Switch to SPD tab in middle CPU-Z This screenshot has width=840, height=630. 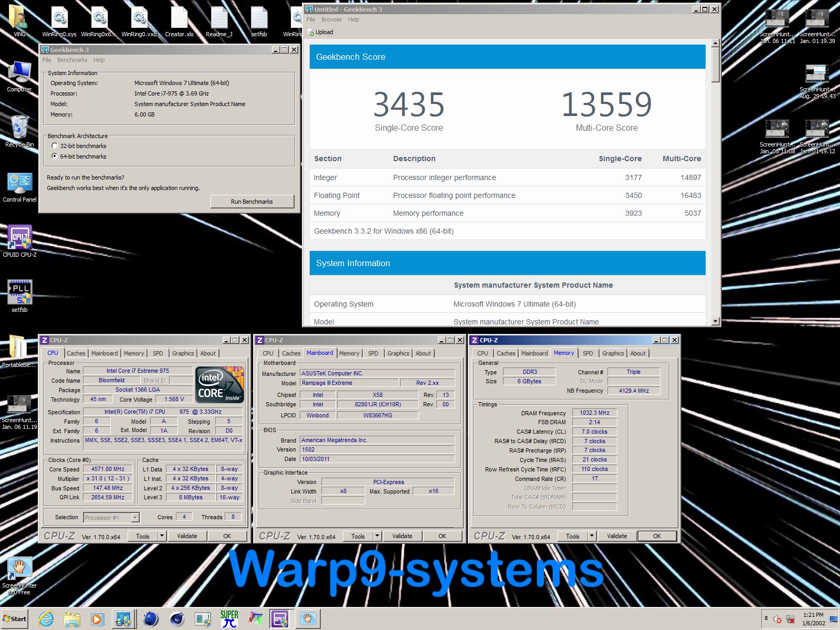click(373, 353)
